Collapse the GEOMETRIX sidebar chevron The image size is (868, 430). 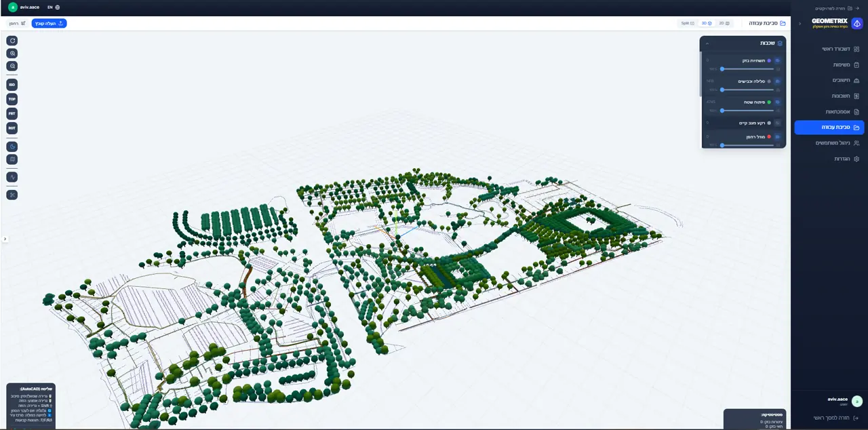coord(800,24)
